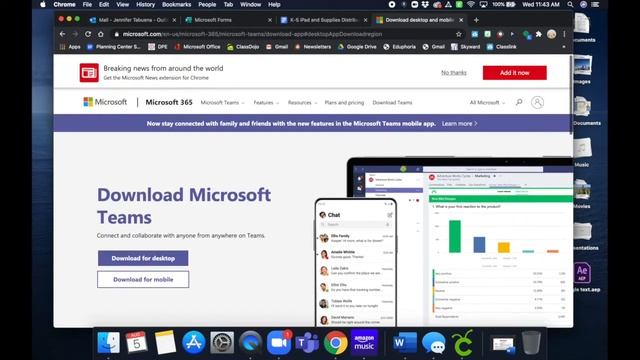Switch to Mail Outlook tab
The height and width of the screenshot is (360, 640).
133,20
